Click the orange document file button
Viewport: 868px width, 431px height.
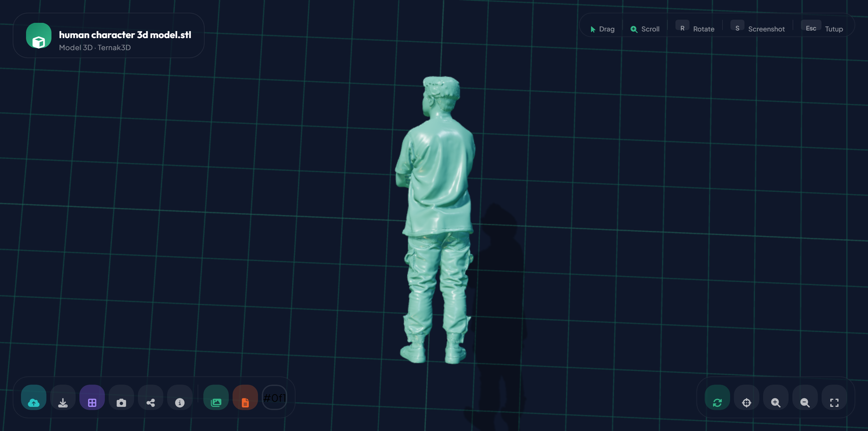click(x=245, y=397)
